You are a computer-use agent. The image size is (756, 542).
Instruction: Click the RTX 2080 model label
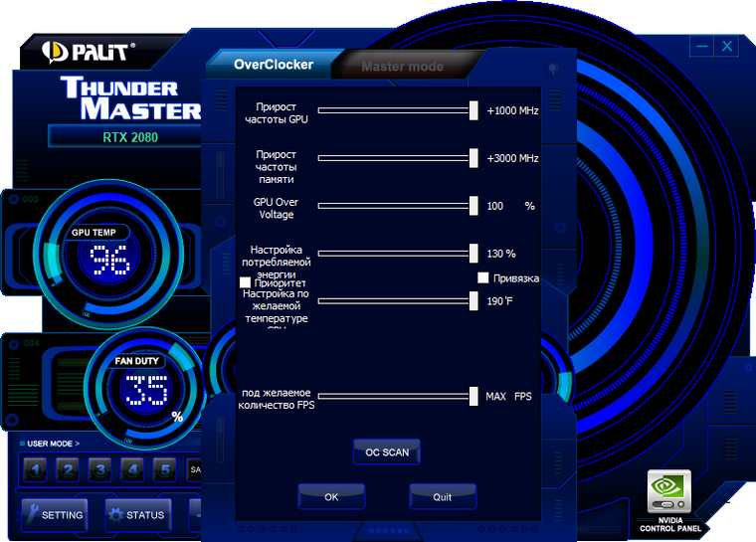[x=130, y=137]
